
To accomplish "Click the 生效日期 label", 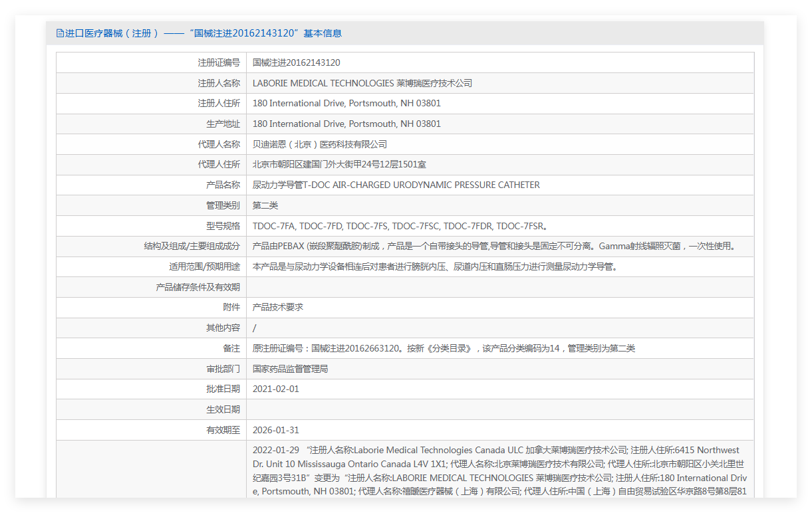I will [x=223, y=410].
